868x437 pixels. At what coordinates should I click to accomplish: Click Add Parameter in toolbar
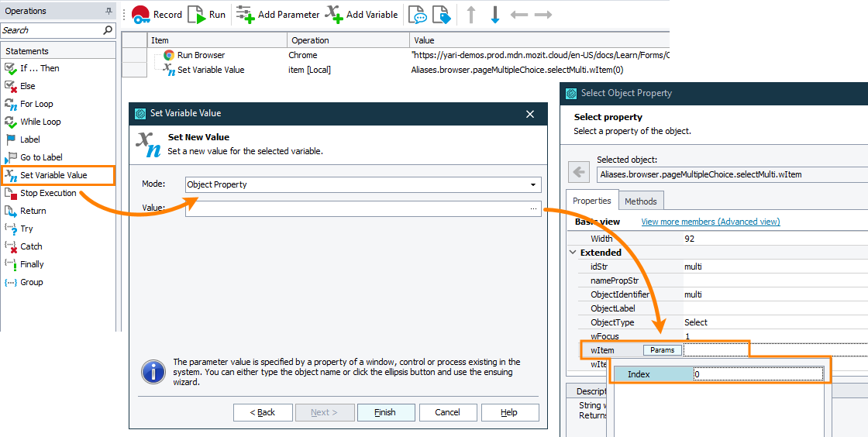[277, 14]
